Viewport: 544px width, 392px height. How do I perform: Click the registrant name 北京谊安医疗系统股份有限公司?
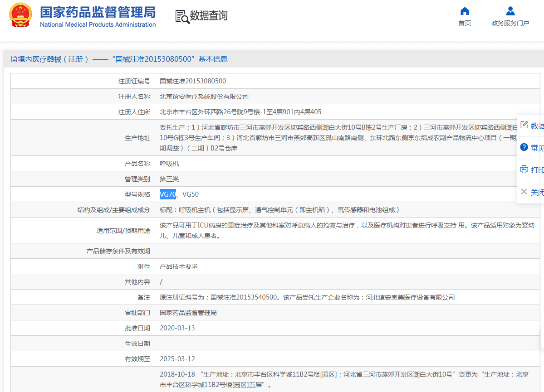[x=204, y=97]
